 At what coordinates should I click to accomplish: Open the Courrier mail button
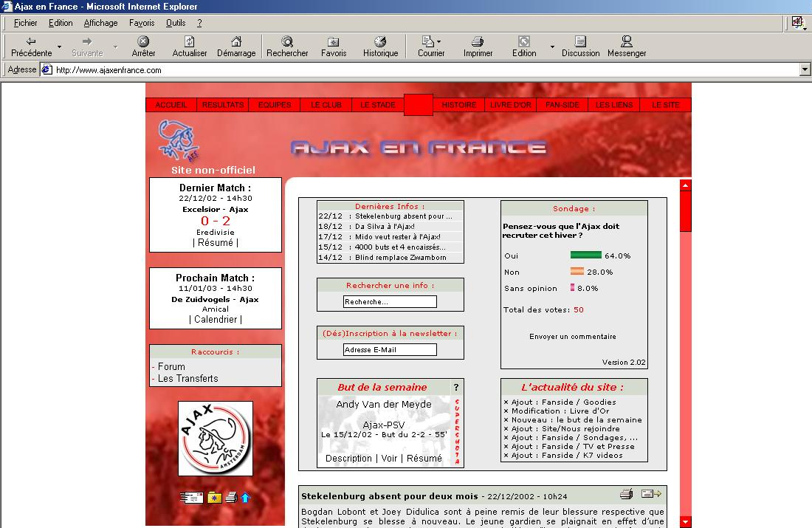pyautogui.click(x=431, y=47)
